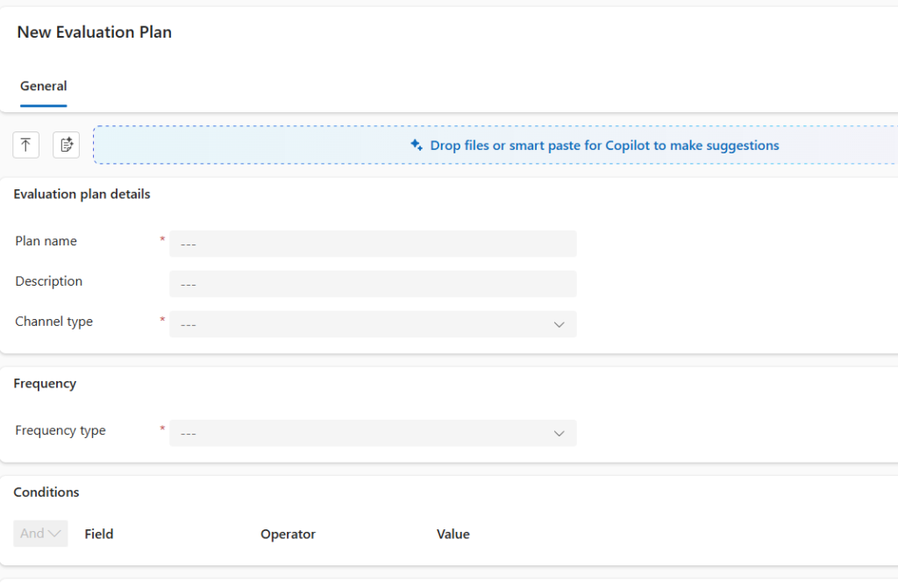Switch to the General tab
This screenshot has height=588, width=898.
pyautogui.click(x=43, y=87)
